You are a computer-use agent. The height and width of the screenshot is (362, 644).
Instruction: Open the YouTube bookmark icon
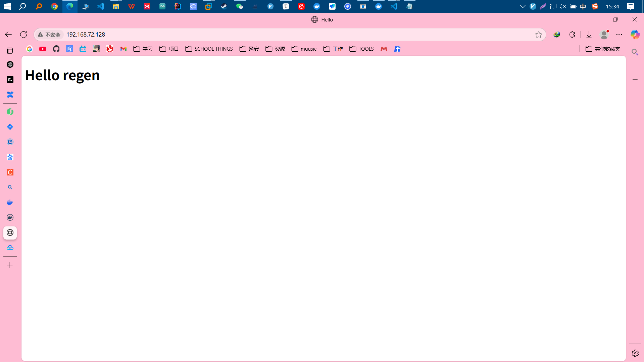click(43, 49)
